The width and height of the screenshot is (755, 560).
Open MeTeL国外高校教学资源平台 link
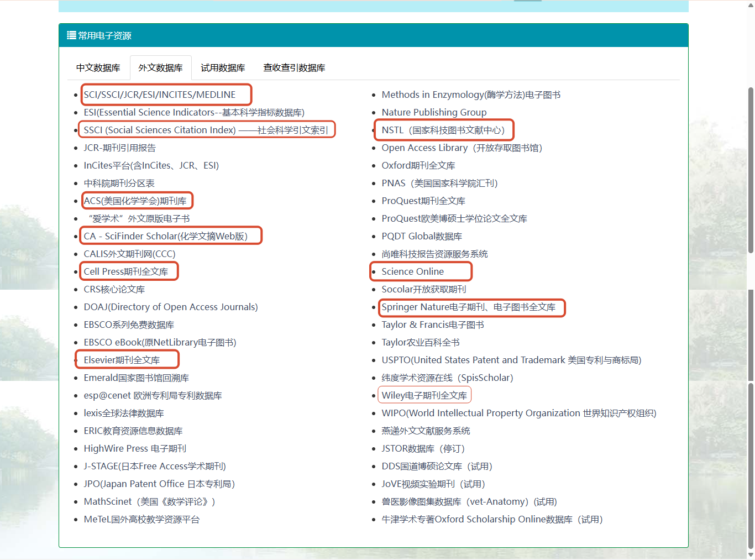click(142, 519)
